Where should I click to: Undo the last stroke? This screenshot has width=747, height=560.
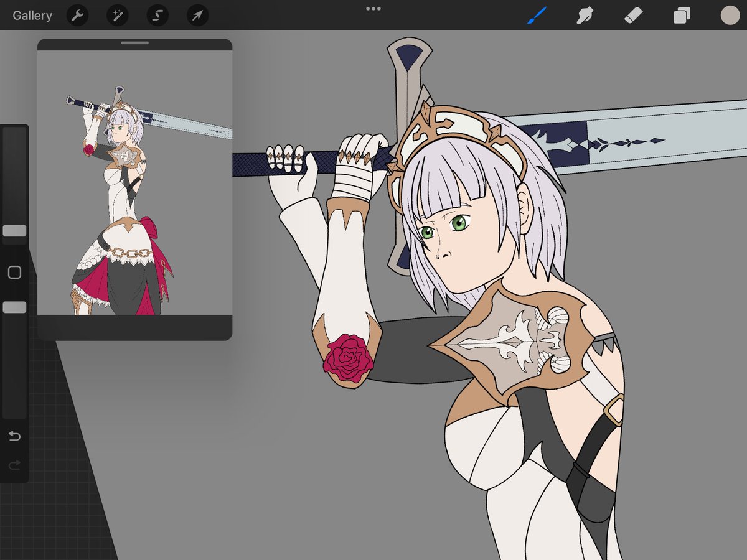(x=14, y=436)
